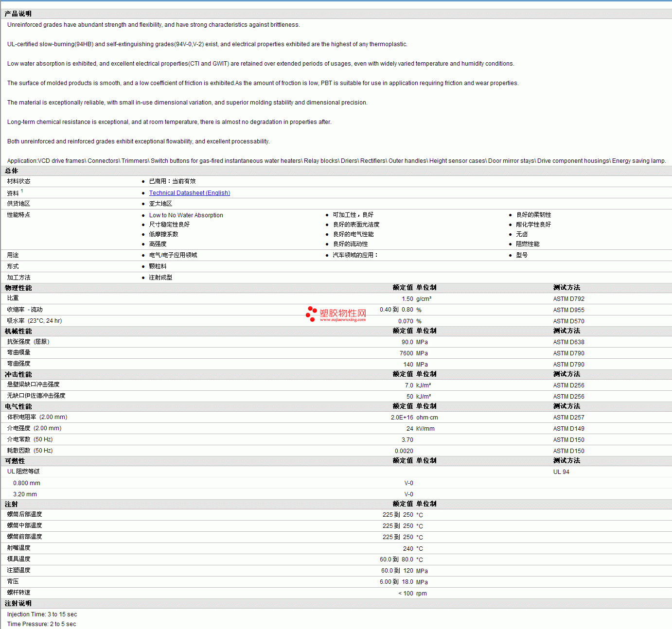Click the UL 94 test method
This screenshot has width=672, height=629.
[561, 472]
